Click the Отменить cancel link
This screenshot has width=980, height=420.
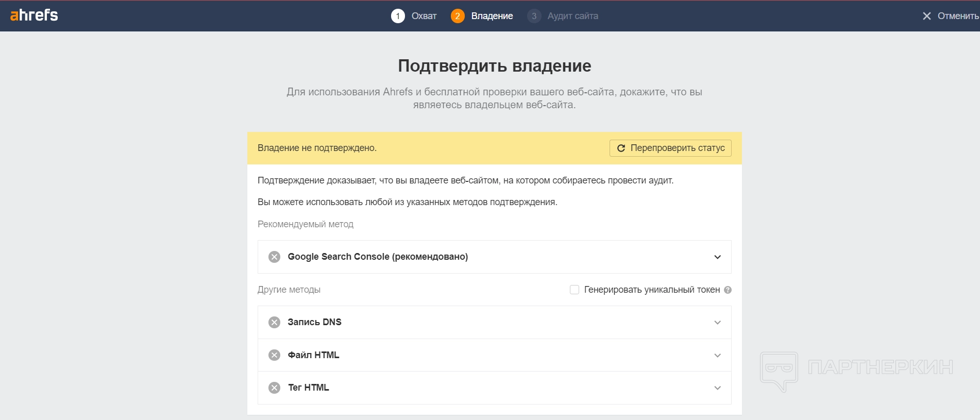point(957,16)
